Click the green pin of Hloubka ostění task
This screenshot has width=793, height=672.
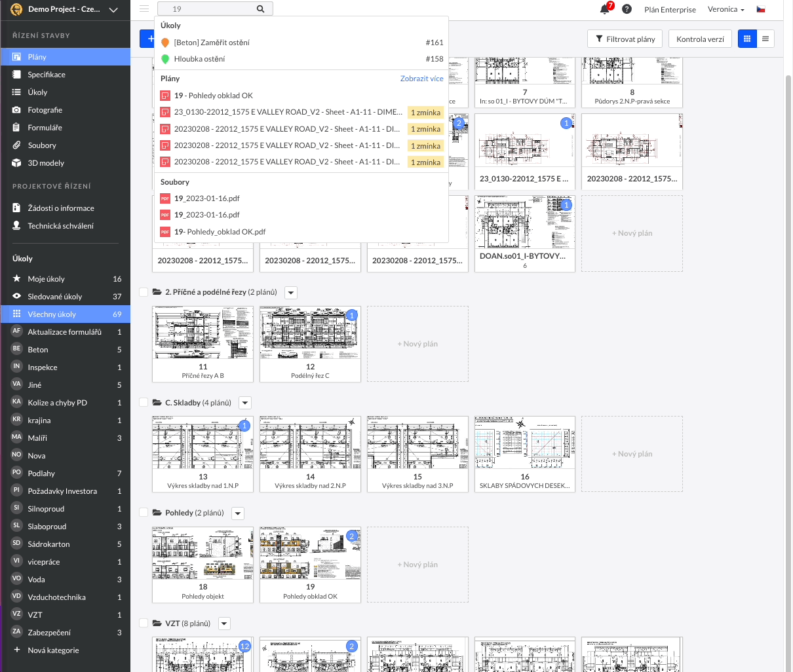(x=165, y=59)
